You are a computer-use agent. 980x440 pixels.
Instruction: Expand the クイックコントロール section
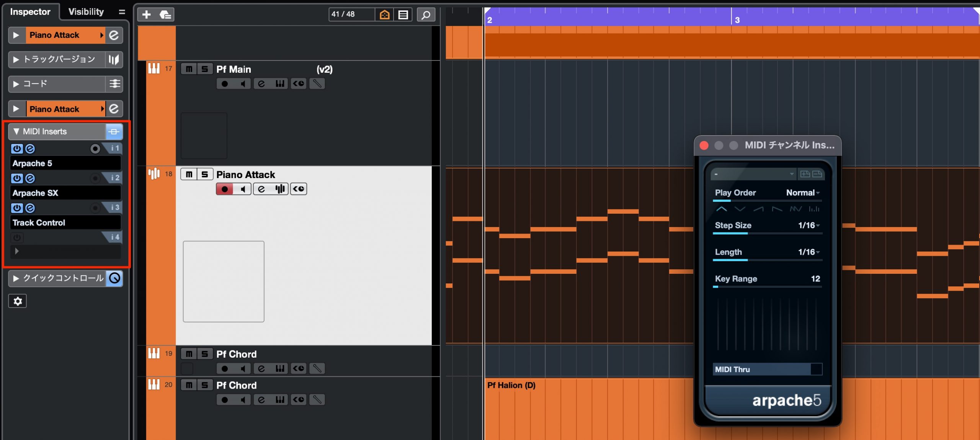tap(16, 278)
